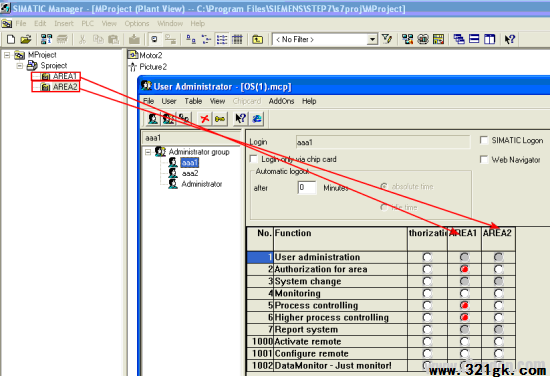Collapse the Administrator group tree node

pos(148,152)
